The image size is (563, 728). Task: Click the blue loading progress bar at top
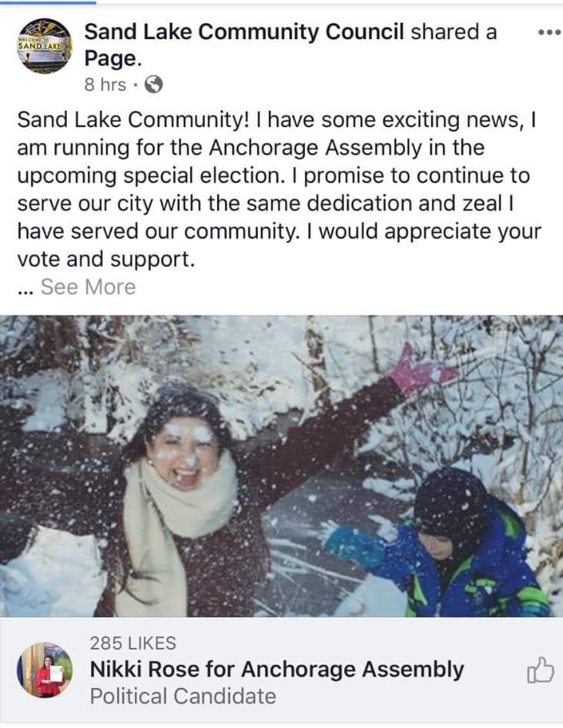pos(48,2)
